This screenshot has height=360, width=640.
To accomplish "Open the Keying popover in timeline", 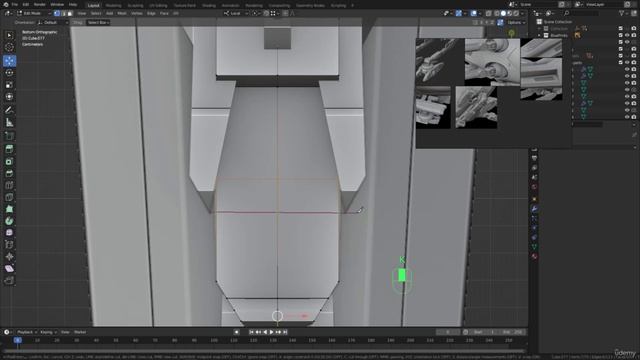I will coord(48,332).
